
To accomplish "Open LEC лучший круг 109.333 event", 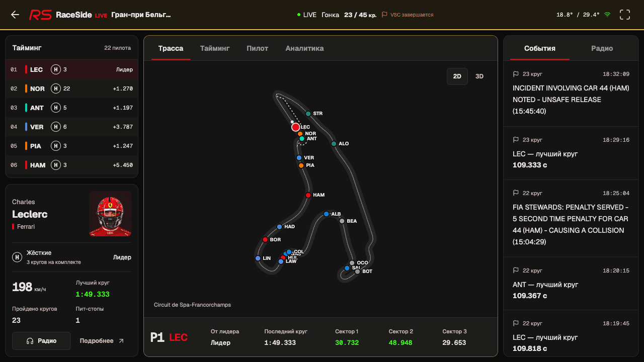I will coord(571,153).
